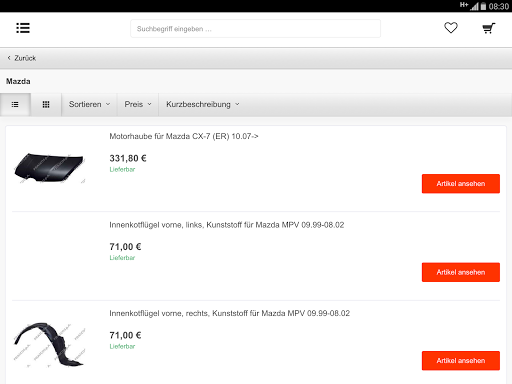Go back using the Zurück arrow

coord(22,58)
